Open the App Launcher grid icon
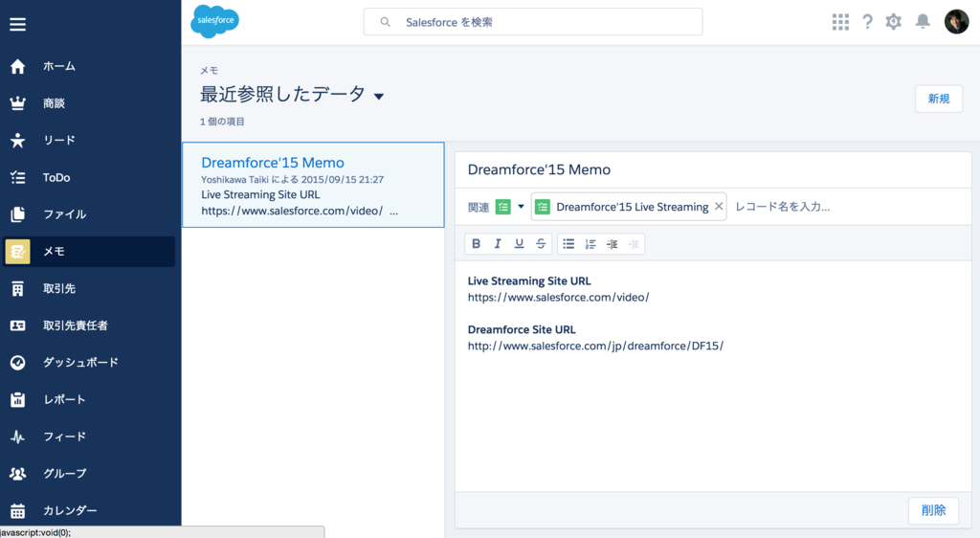This screenshot has height=538, width=980. 840,22
